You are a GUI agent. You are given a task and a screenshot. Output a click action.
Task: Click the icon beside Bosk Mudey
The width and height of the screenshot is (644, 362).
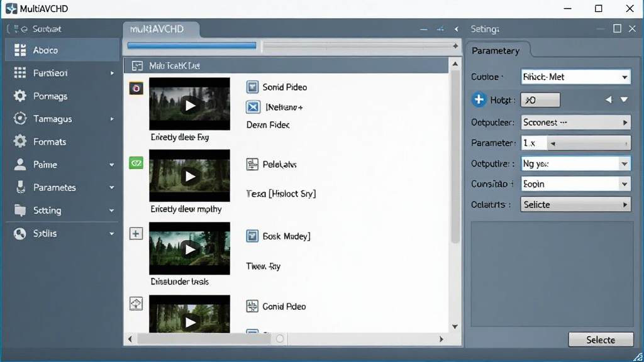tap(252, 236)
